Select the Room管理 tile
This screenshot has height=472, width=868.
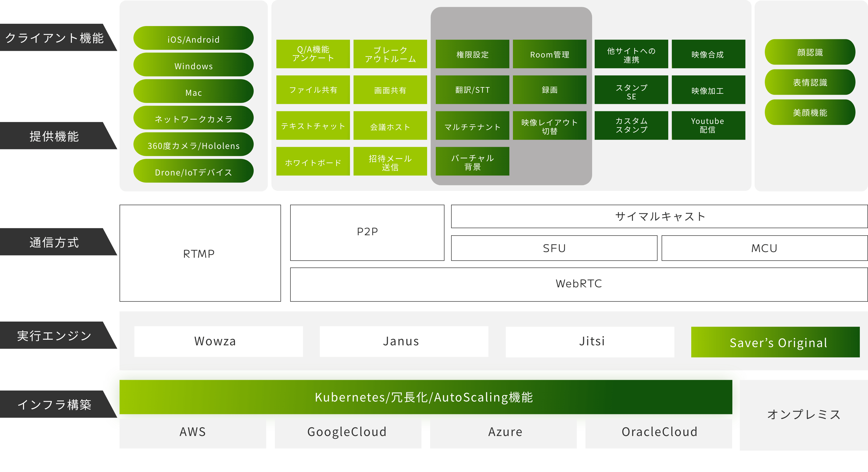point(549,54)
